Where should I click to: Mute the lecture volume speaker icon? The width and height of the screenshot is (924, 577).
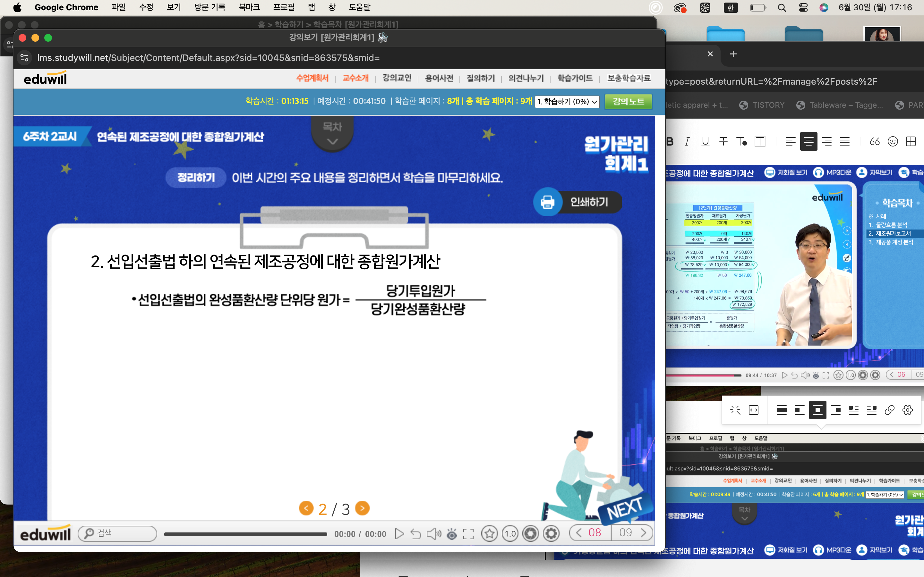pyautogui.click(x=433, y=533)
